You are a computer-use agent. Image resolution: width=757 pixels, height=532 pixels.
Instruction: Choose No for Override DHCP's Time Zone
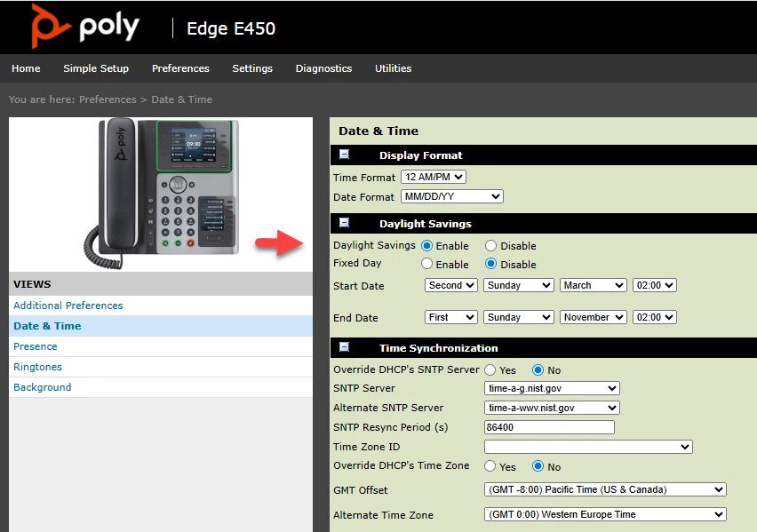(x=538, y=466)
